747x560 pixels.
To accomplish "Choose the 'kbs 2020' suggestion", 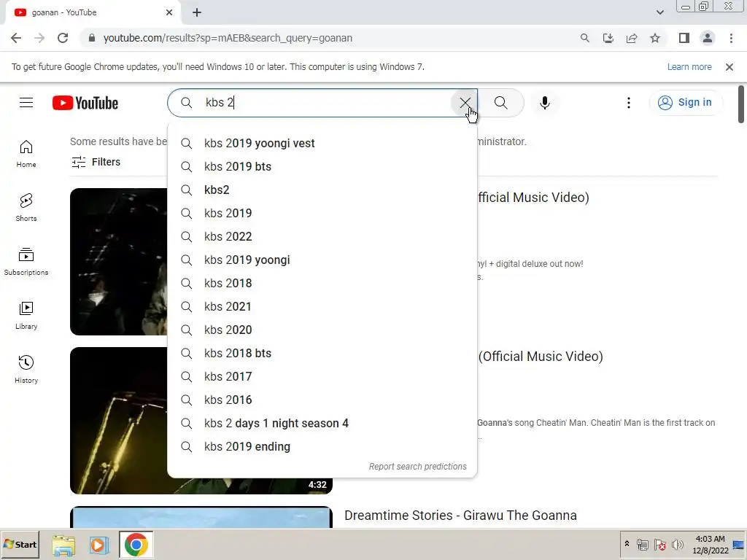I will click(322, 330).
